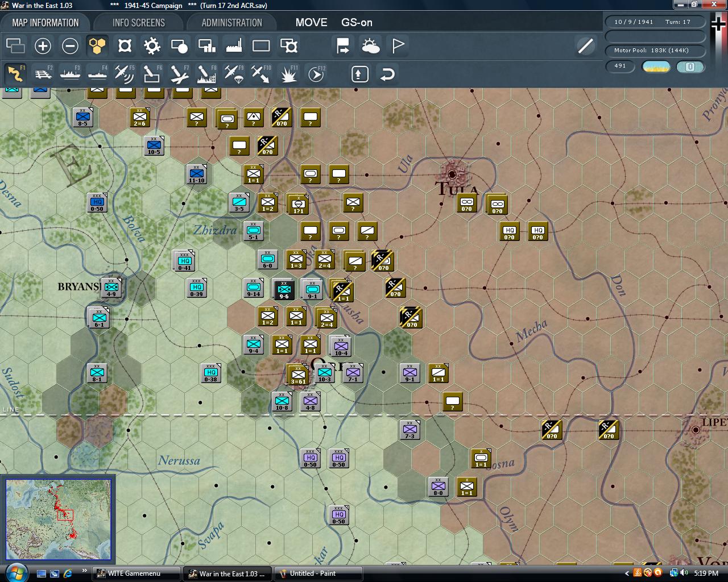Click the Motor Pool status field
The width and height of the screenshot is (728, 582).
(655, 51)
